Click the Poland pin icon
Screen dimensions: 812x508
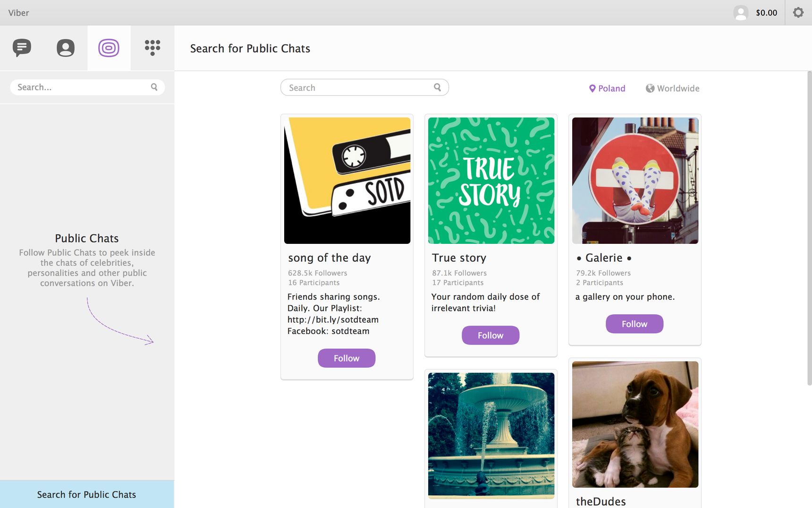click(592, 88)
